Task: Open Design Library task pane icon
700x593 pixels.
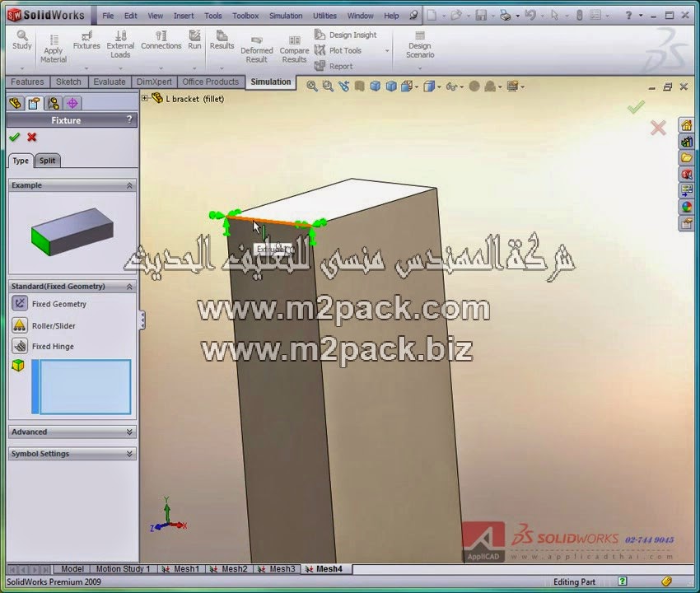Action: point(686,142)
